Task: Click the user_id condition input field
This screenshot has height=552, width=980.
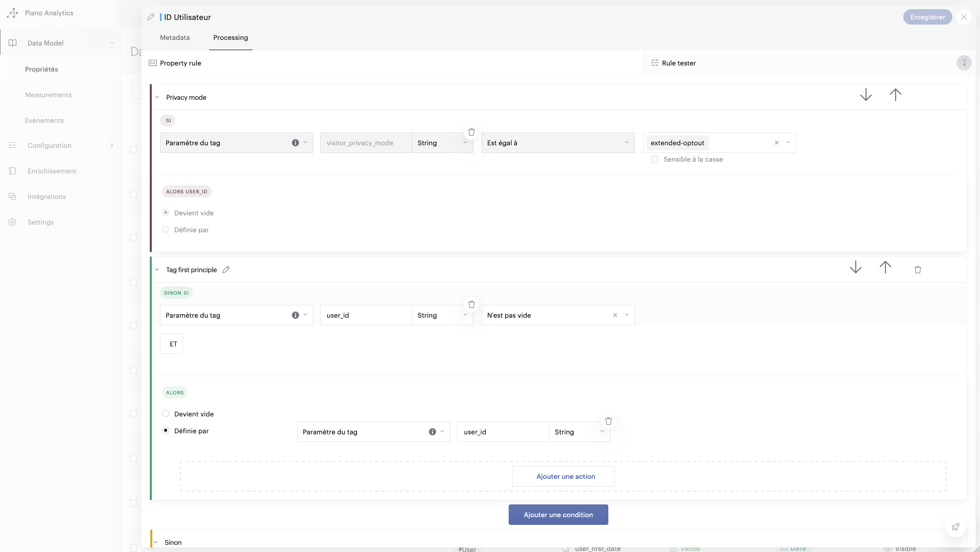Action: coord(366,316)
